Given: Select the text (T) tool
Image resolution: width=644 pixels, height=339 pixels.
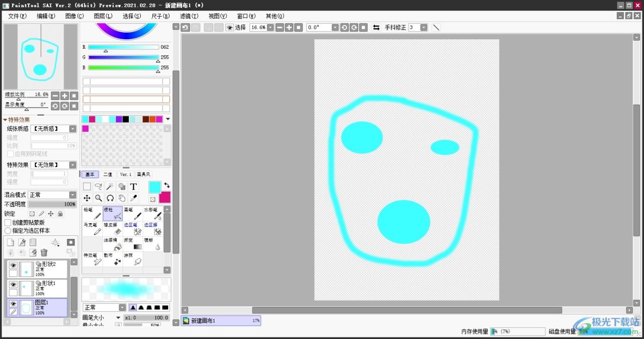Looking at the screenshot, I should coord(133,187).
